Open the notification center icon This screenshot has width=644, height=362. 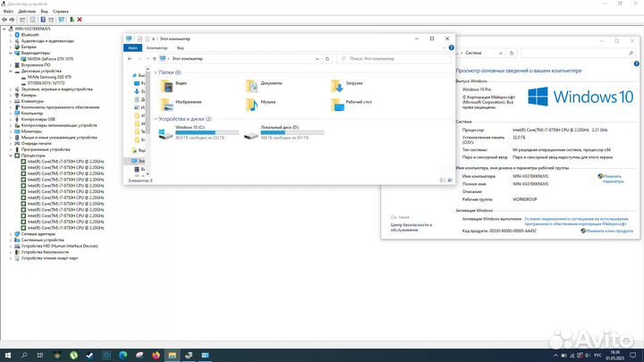[633, 355]
